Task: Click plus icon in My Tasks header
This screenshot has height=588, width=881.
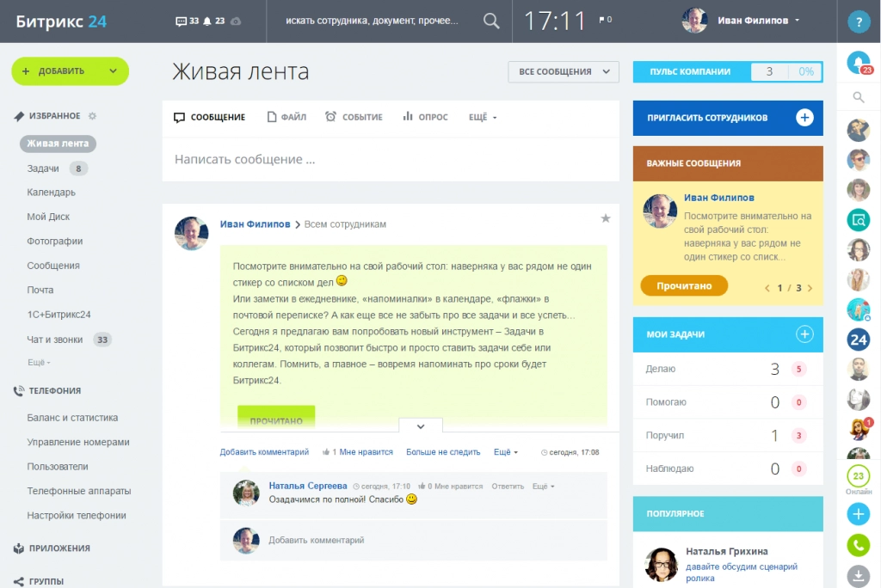Action: 804,334
